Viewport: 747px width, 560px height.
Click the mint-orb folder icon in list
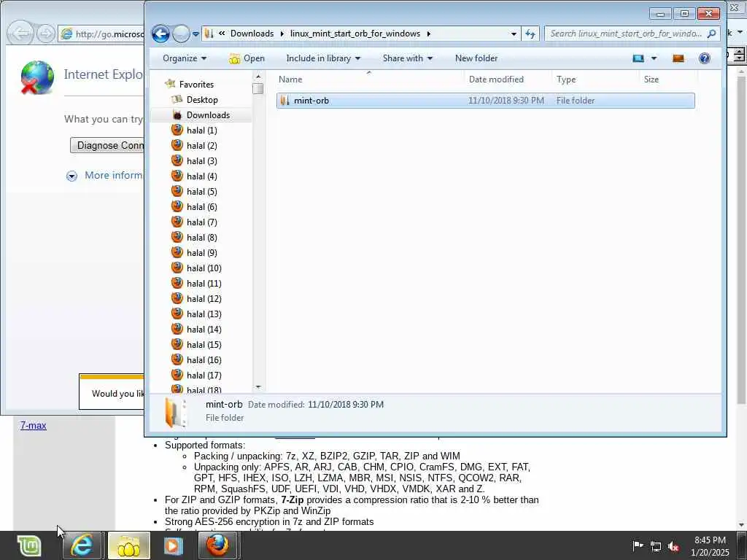(285, 101)
